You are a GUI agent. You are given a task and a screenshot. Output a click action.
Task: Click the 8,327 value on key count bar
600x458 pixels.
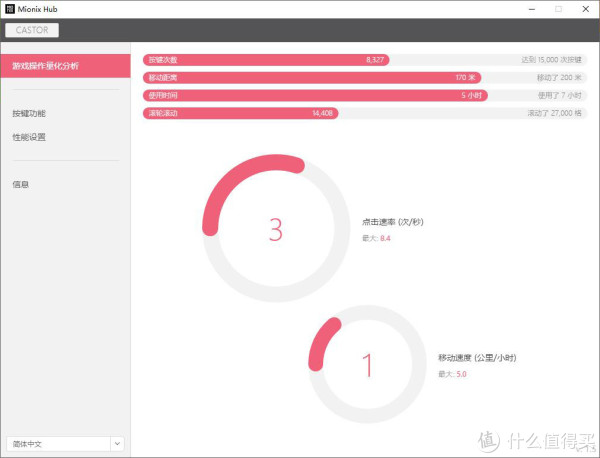[375, 60]
